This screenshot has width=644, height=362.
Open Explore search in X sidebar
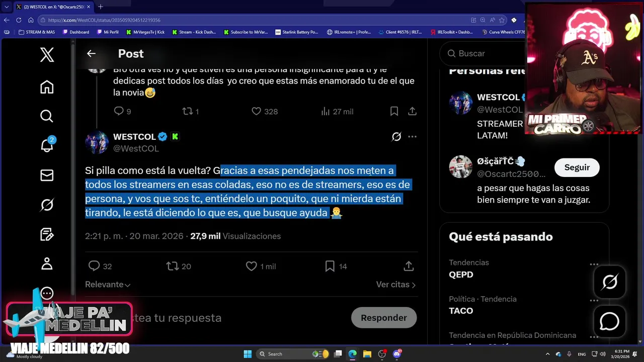coord(47,116)
